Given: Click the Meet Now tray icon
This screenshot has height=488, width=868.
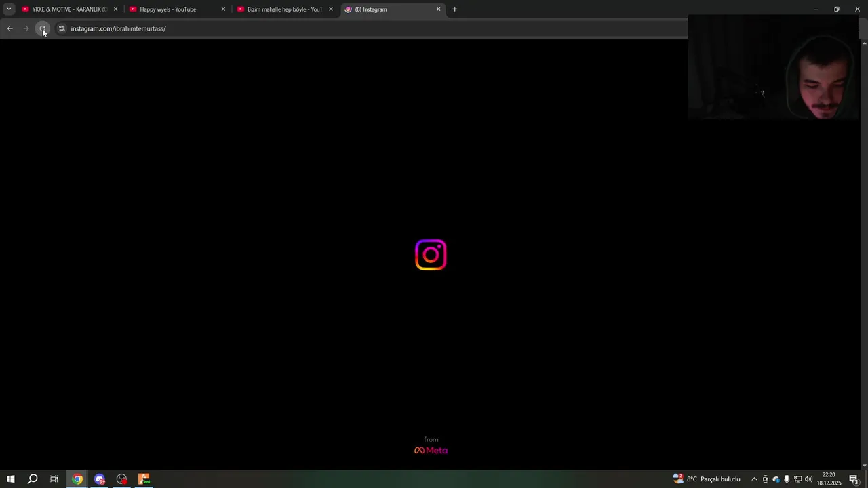Looking at the screenshot, I should pyautogui.click(x=766, y=479).
